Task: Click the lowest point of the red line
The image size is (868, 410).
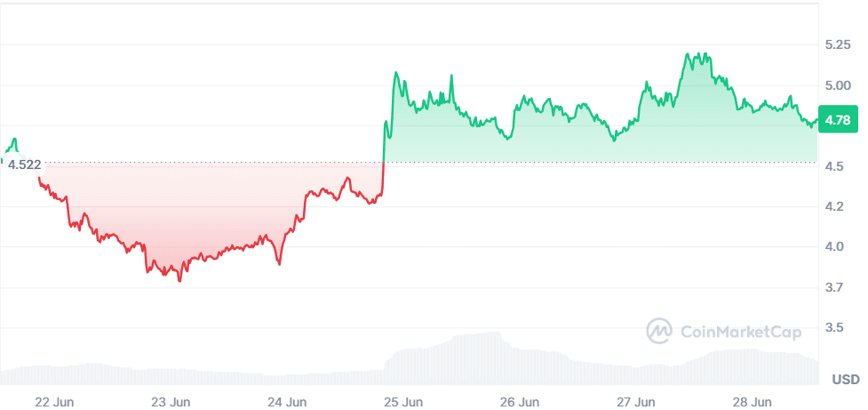Action: click(180, 281)
